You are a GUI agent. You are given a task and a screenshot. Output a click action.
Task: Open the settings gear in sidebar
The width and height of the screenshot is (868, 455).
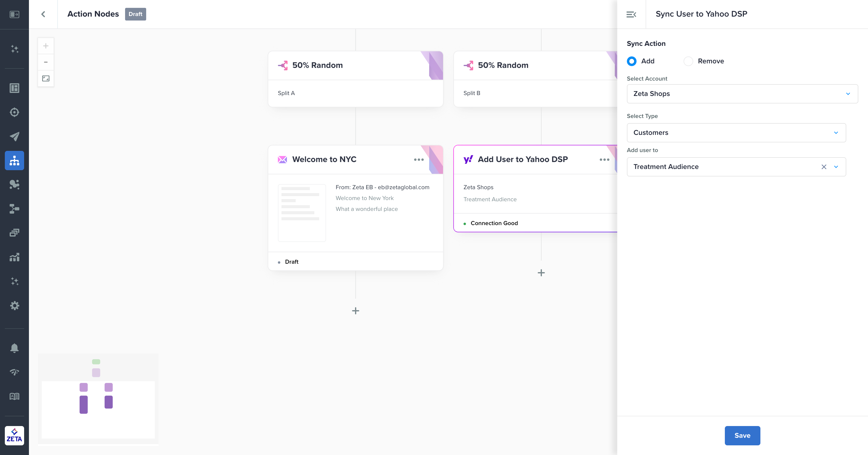coord(14,306)
